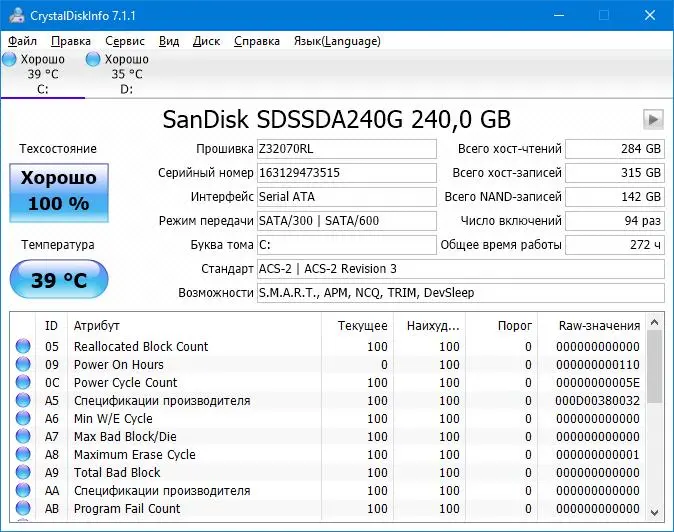Click raw value 00000000005E
The image size is (674, 532).
pos(597,382)
